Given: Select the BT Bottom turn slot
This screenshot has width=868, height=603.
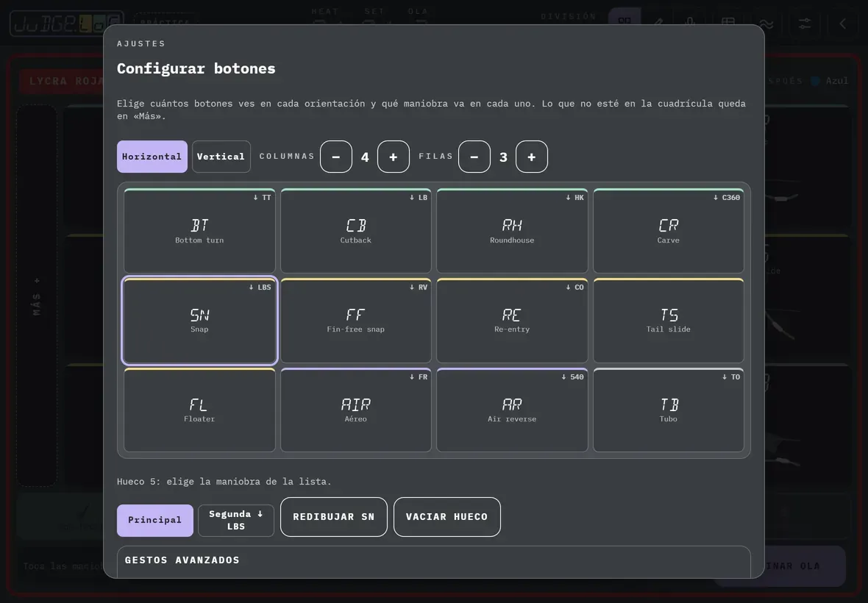Looking at the screenshot, I should tap(199, 231).
